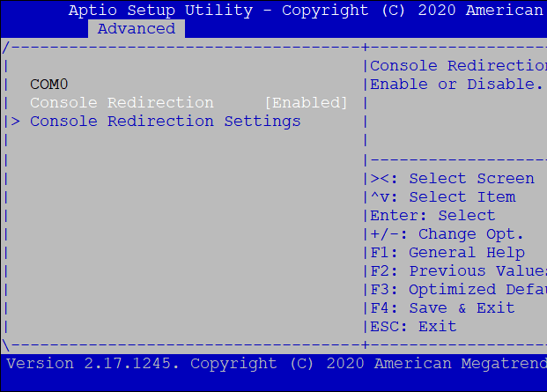Open Console Redirection Settings submenu

point(166,121)
